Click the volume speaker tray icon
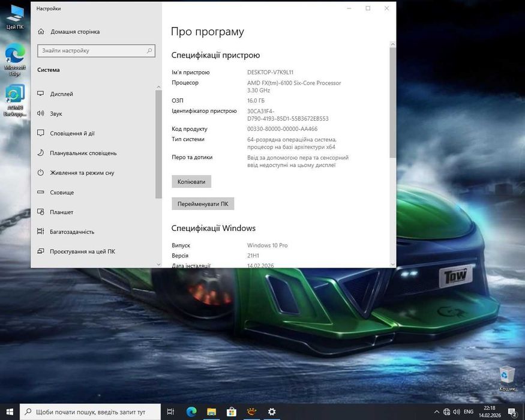Image resolution: width=525 pixels, height=420 pixels. (x=457, y=412)
